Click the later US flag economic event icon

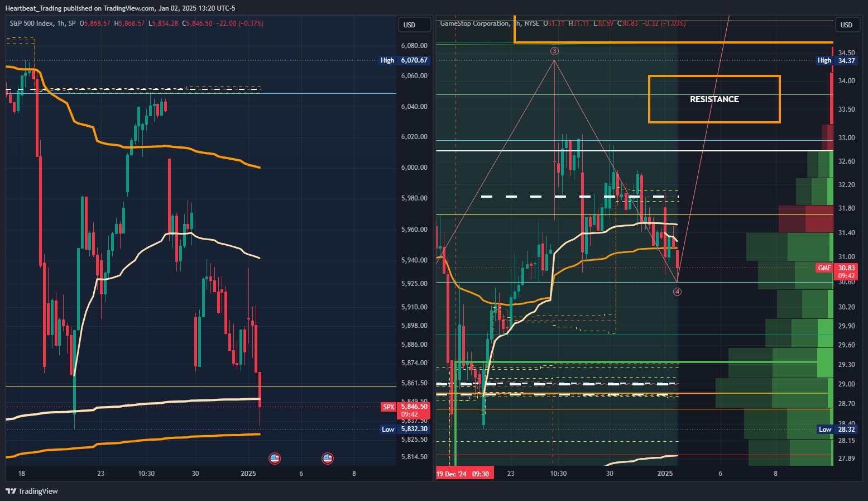(328, 459)
